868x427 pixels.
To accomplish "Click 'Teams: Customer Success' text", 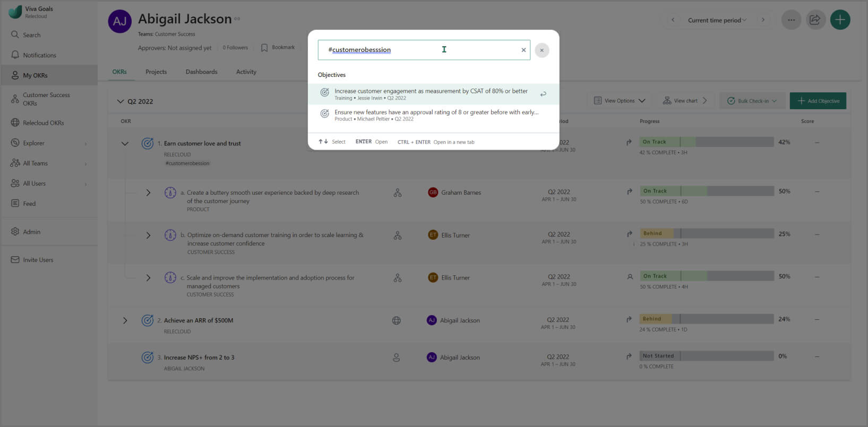I will click(x=167, y=34).
